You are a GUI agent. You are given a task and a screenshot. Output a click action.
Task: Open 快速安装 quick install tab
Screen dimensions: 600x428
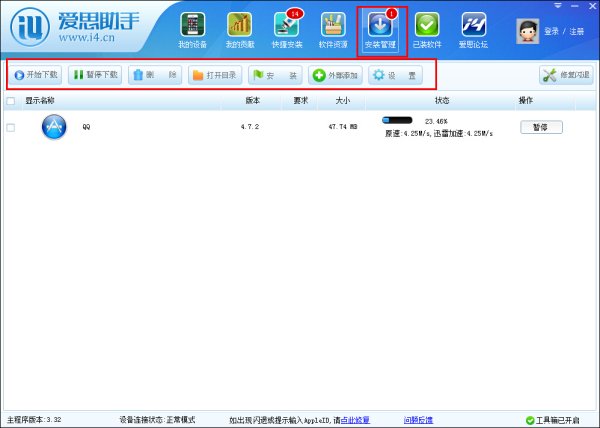pyautogui.click(x=287, y=31)
